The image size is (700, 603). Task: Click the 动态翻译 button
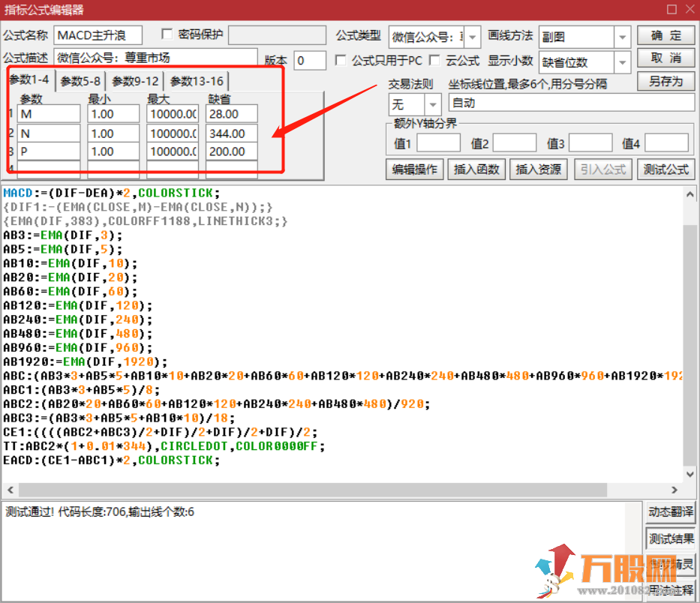pos(671,511)
